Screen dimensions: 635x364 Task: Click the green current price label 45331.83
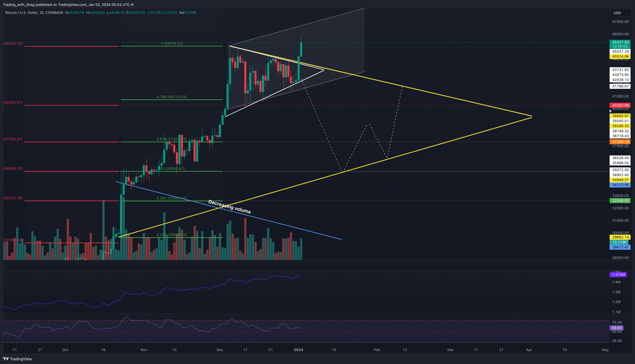(620, 42)
